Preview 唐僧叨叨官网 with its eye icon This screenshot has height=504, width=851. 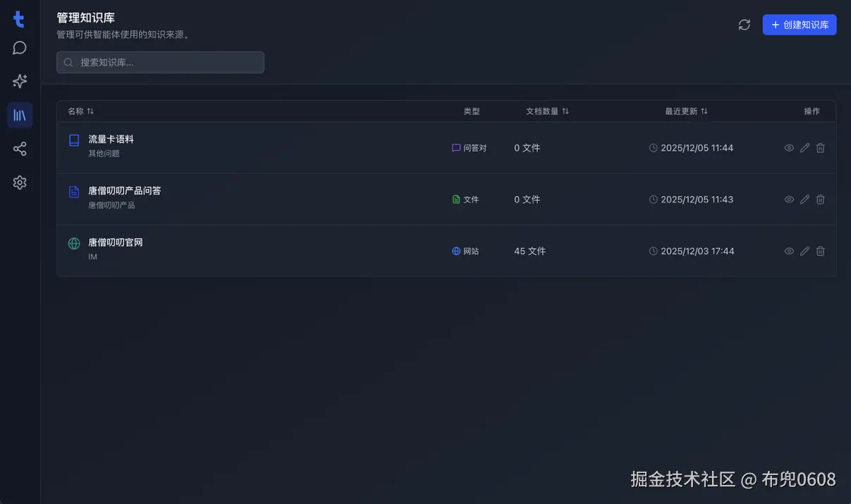click(x=789, y=250)
